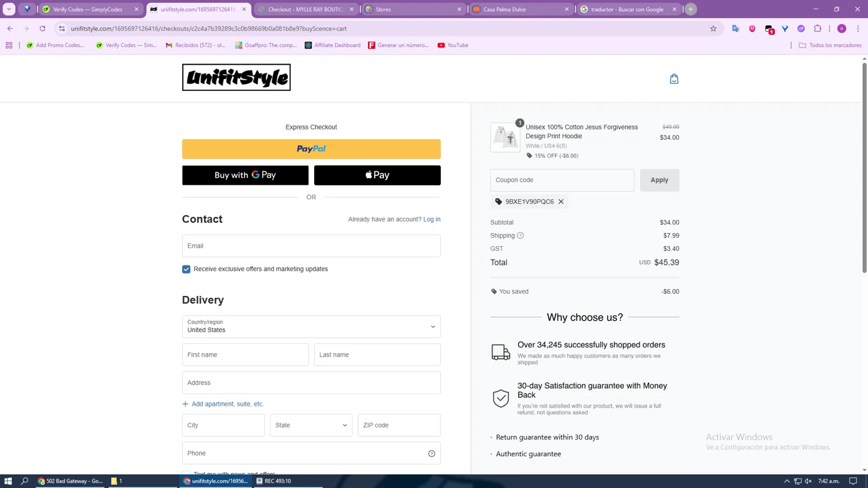Viewport: 868px width, 488px height.
Task: Switch to the Stores tab
Action: coord(412,9)
